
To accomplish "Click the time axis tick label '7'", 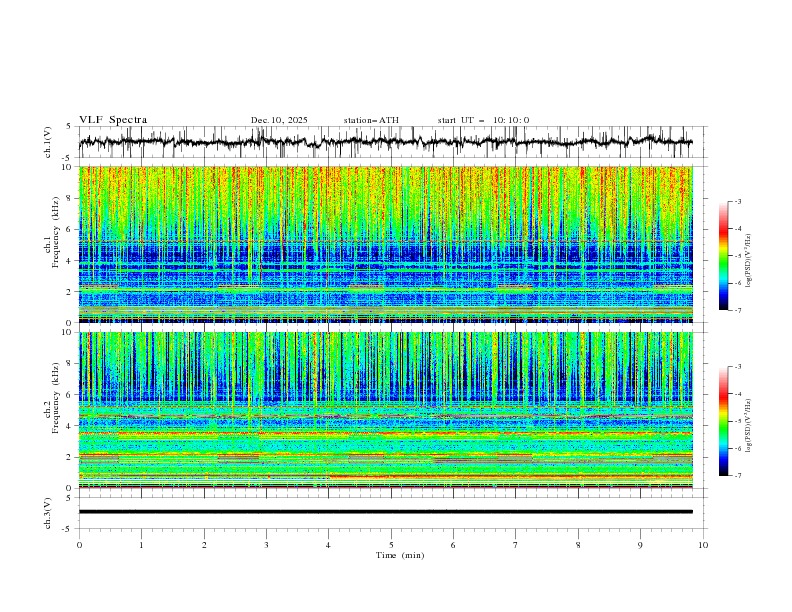I will (x=516, y=545).
